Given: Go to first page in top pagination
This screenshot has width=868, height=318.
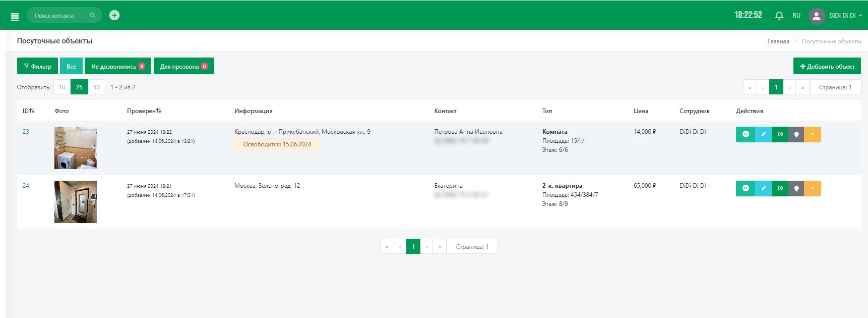Looking at the screenshot, I should coord(750,87).
